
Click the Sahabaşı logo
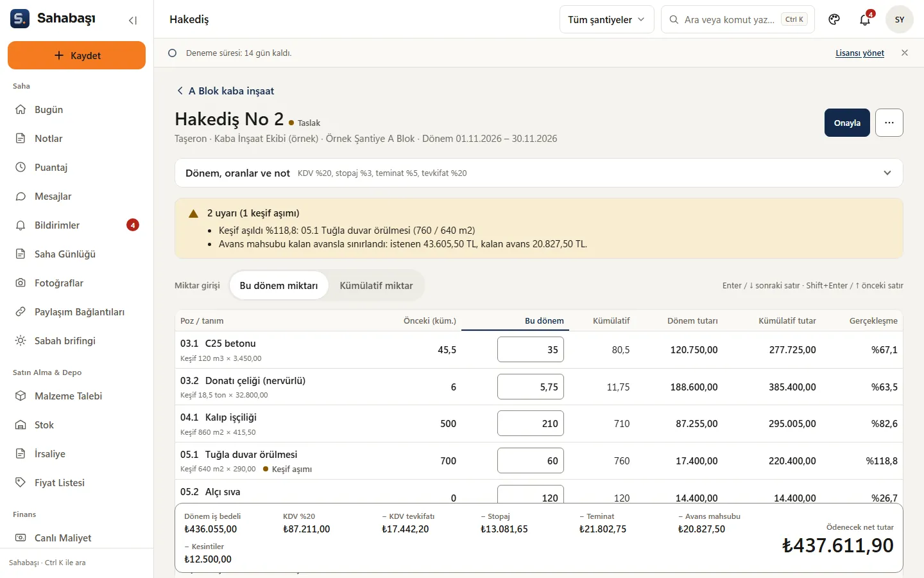(x=53, y=19)
